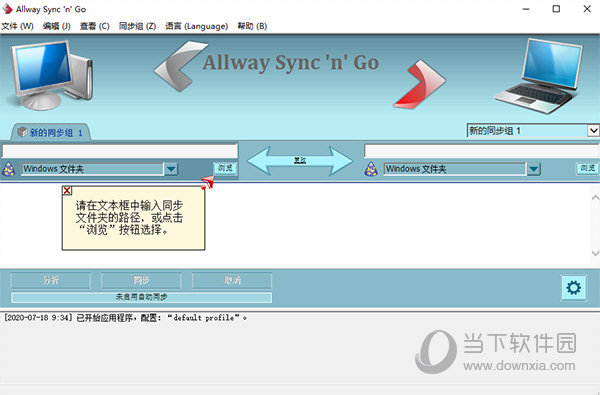Click the left folder path input field
600x395 pixels.
[120, 150]
